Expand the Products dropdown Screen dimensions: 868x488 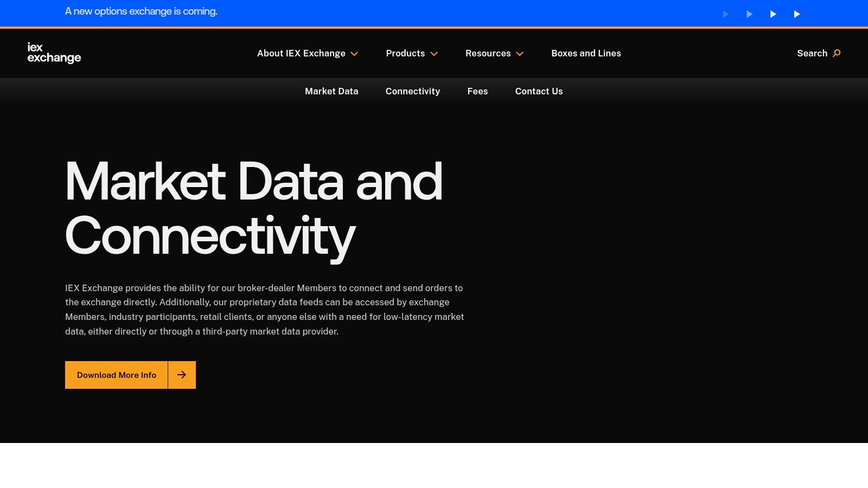pyautogui.click(x=405, y=53)
